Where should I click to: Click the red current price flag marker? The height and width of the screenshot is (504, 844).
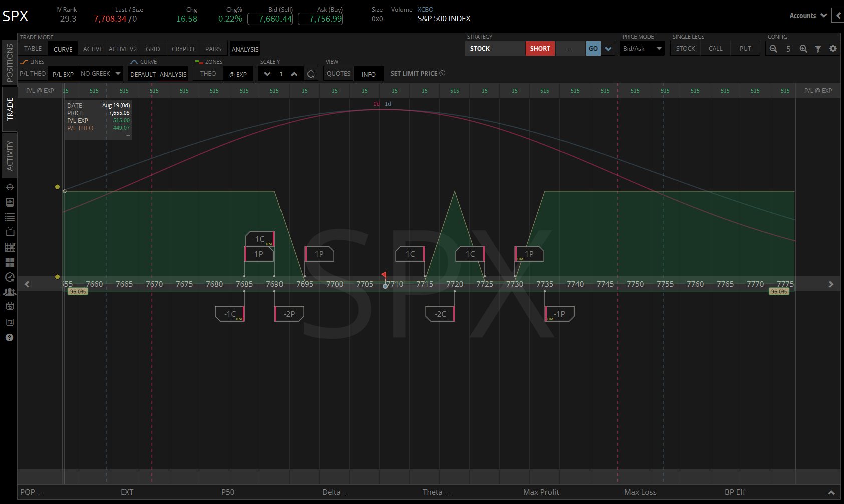[384, 275]
